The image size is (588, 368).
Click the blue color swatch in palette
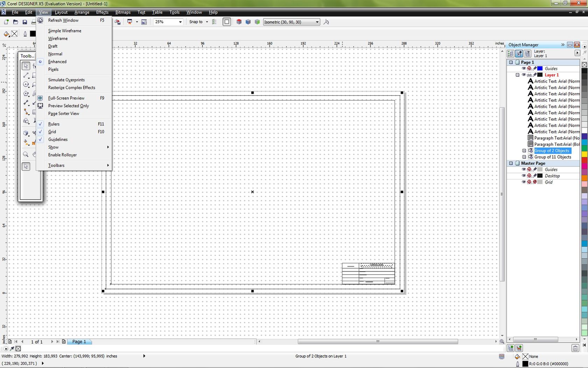pos(584,136)
